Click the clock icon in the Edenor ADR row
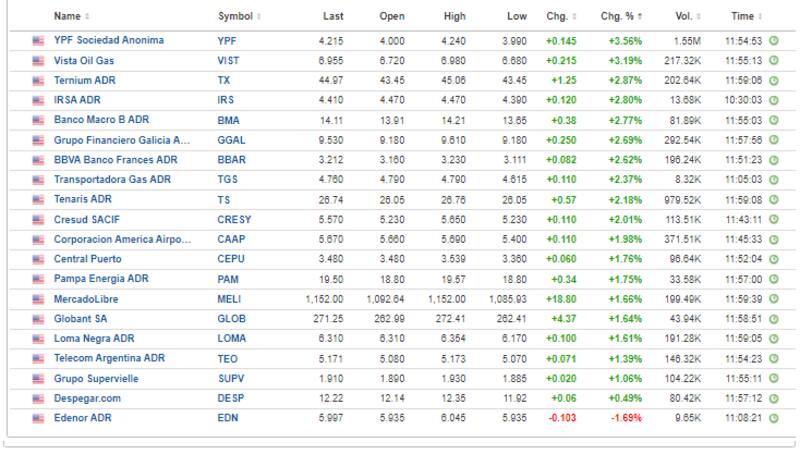This screenshot has height=454, width=800. pyautogui.click(x=774, y=418)
